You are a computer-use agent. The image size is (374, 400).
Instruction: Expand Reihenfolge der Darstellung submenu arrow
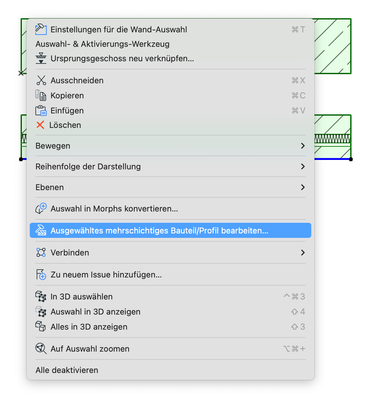pos(303,166)
